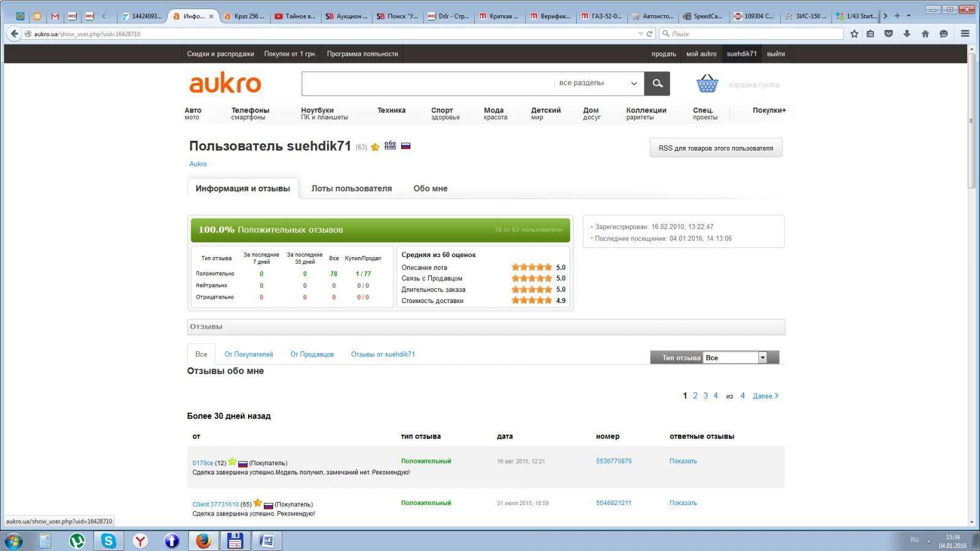Click the browser home icon
The width and height of the screenshot is (980, 551).
925,34
